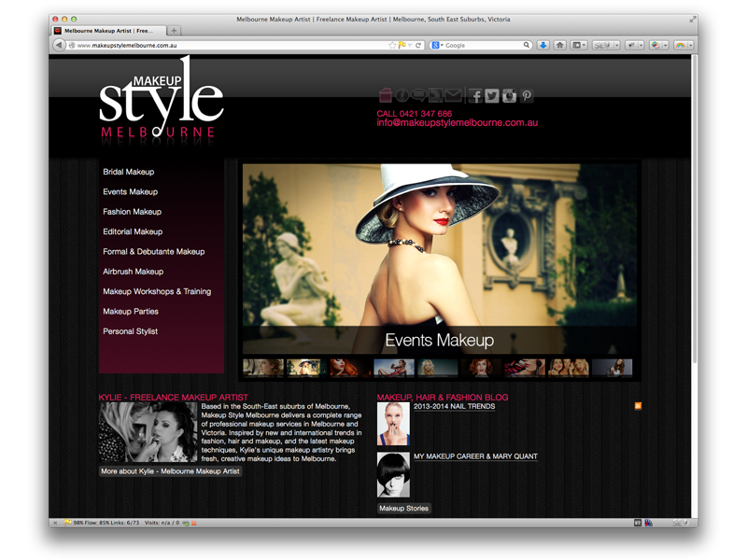747x560 pixels.
Task: Open My Makeup Career & Mary Quant link
Action: [x=475, y=456]
